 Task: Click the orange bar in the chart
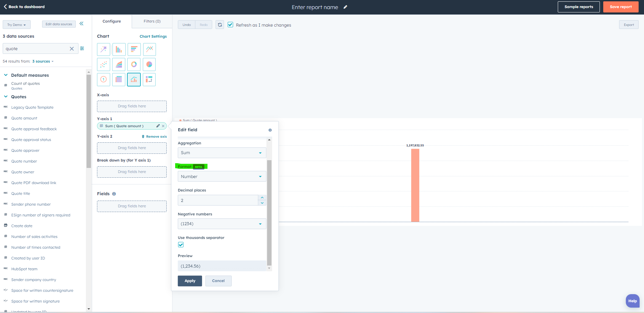(x=415, y=185)
